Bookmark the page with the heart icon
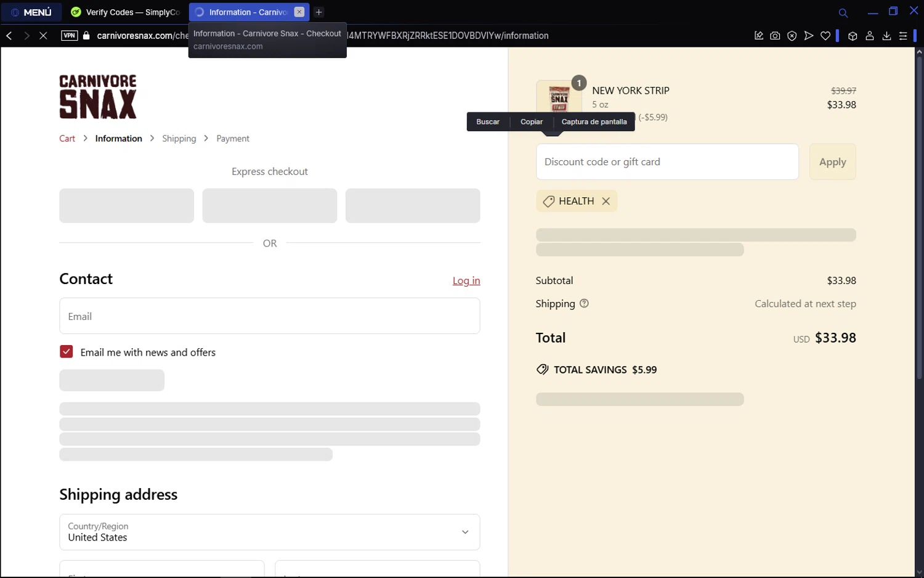This screenshot has height=578, width=924. click(825, 36)
